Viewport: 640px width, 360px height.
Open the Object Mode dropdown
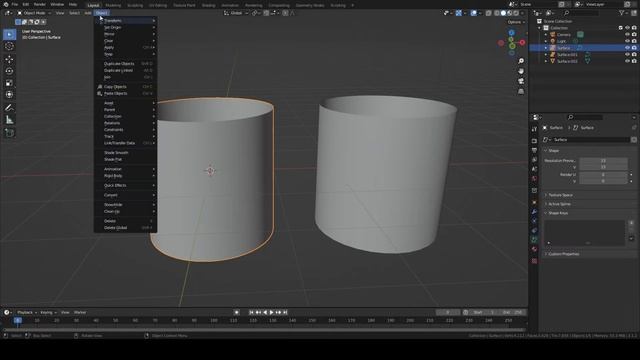point(34,13)
